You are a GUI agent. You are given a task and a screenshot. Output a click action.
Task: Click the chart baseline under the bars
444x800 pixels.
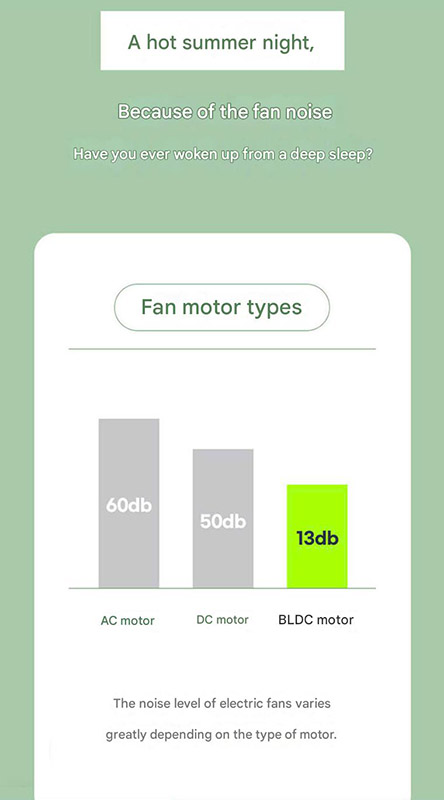pos(222,588)
